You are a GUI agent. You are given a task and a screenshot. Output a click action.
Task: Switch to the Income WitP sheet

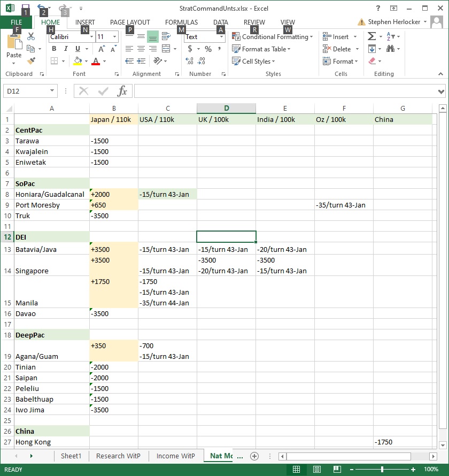(x=176, y=456)
